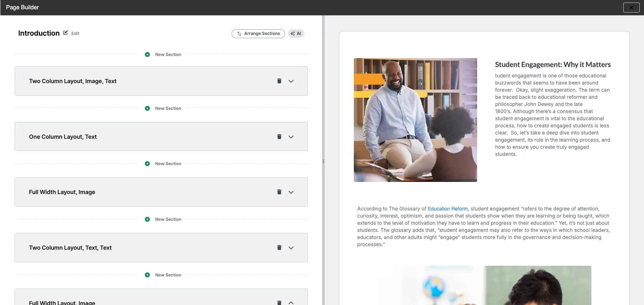Screen dimensions: 644x305
Task: Insert new section above Two Column Layout, Text, Text
Action: [x=147, y=219]
